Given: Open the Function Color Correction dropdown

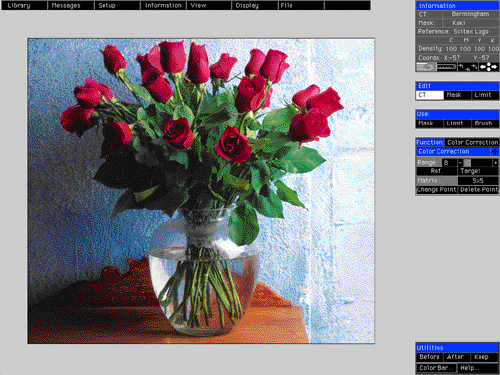Looking at the screenshot, I should pos(472,142).
